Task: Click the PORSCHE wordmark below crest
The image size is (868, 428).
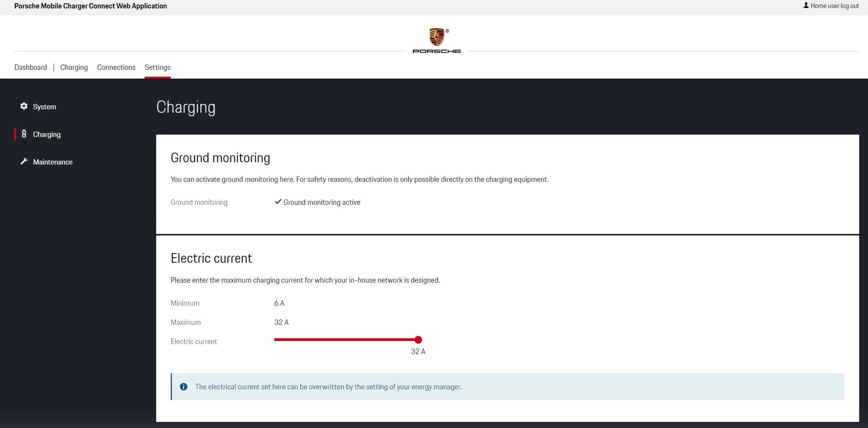Action: click(437, 51)
